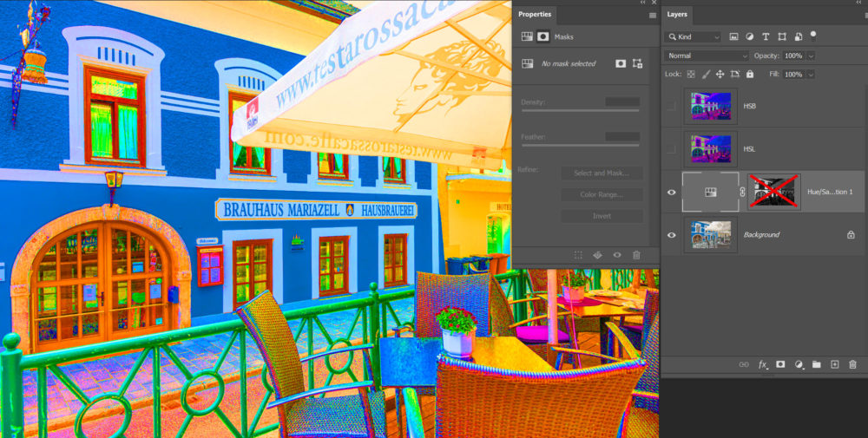
Task: Click the Feather value field
Action: point(622,136)
